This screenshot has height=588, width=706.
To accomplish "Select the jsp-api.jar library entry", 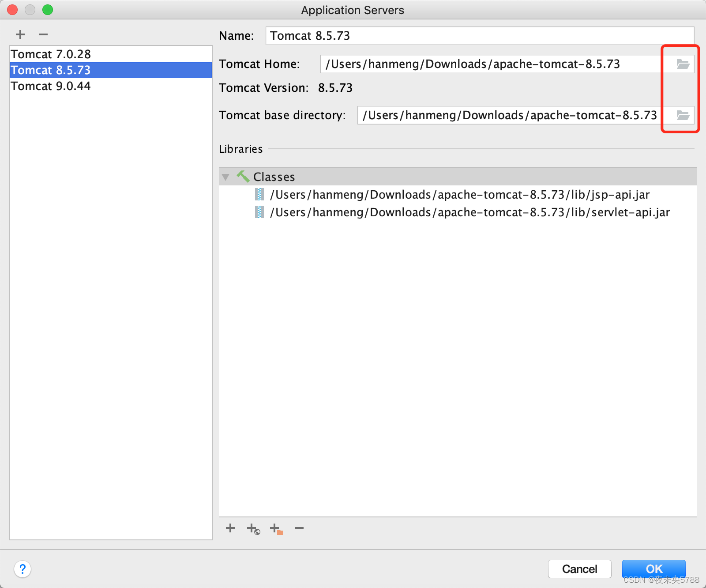I will [458, 194].
